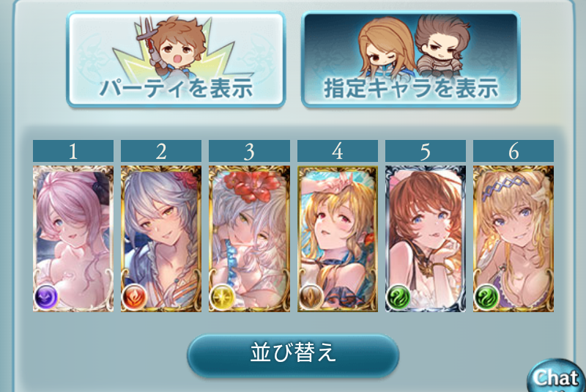Select blonde character card in slot 4
This screenshot has width=586, height=392.
(x=338, y=239)
